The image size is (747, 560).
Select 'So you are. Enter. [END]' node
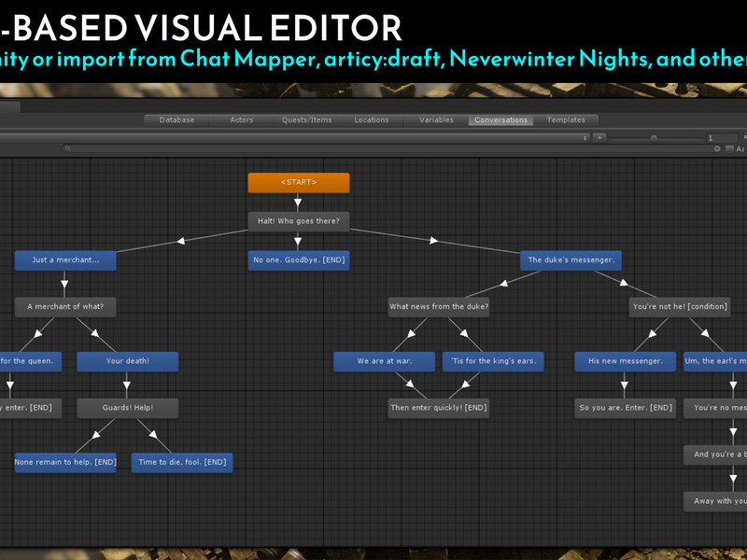[625, 409]
